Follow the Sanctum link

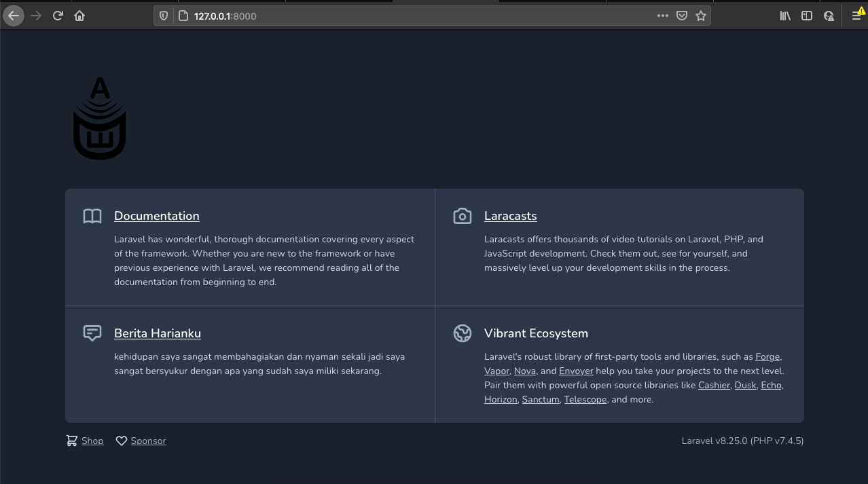click(541, 399)
